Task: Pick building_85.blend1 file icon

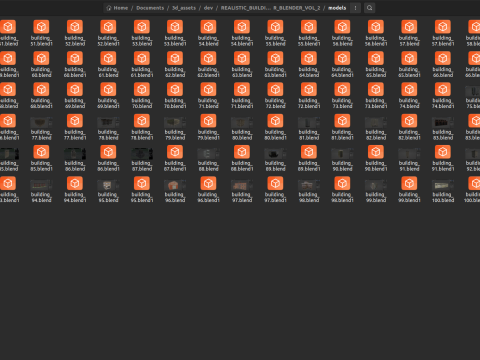Action: tap(41, 152)
